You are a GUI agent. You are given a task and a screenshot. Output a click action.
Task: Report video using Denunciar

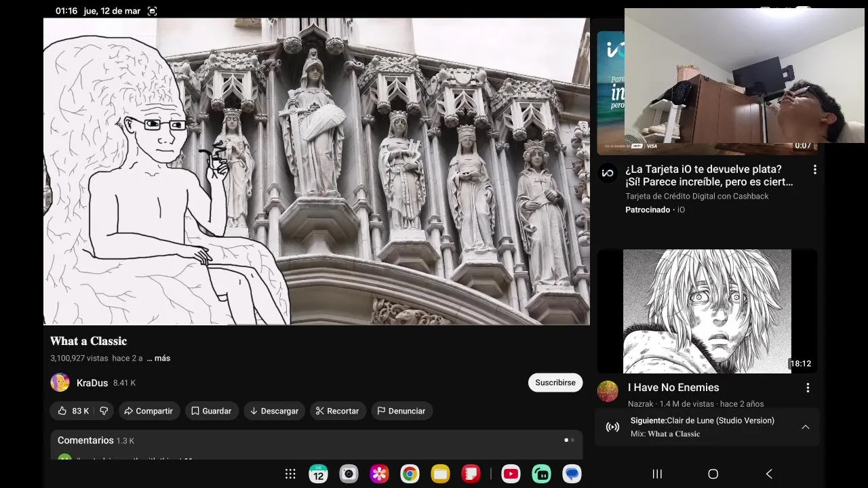pos(401,411)
